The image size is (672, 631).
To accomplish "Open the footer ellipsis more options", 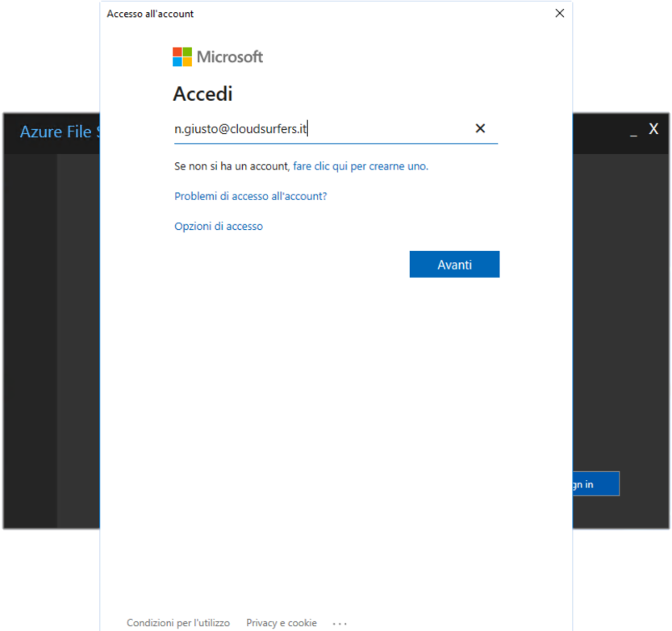I will pos(340,624).
